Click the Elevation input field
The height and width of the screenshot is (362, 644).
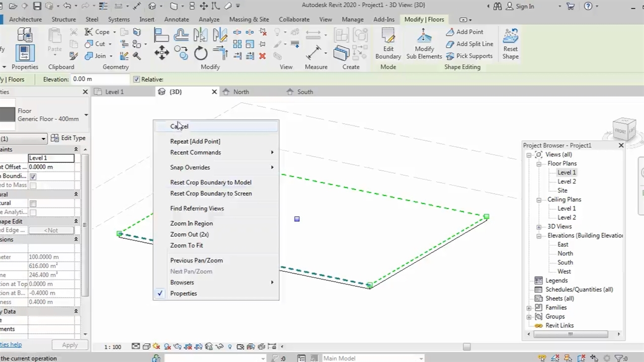[100, 79]
